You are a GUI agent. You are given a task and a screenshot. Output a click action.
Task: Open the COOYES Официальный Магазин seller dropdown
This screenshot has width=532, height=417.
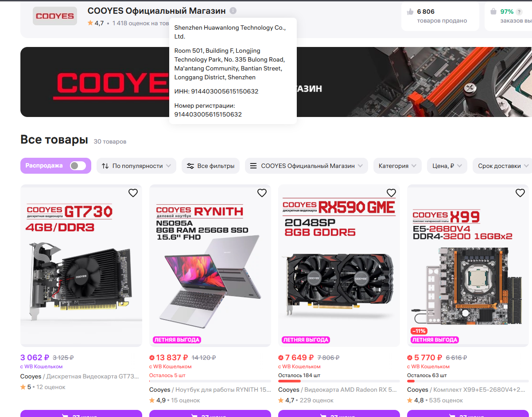(x=307, y=166)
